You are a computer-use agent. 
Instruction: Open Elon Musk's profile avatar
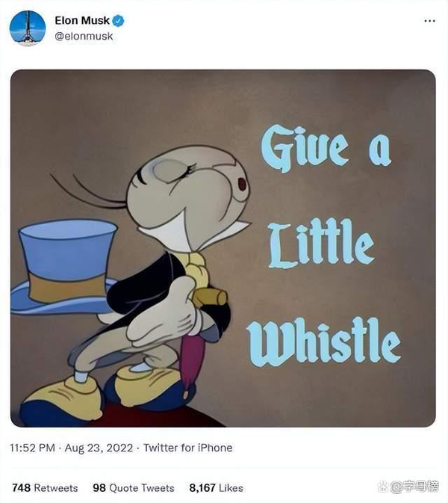(28, 28)
